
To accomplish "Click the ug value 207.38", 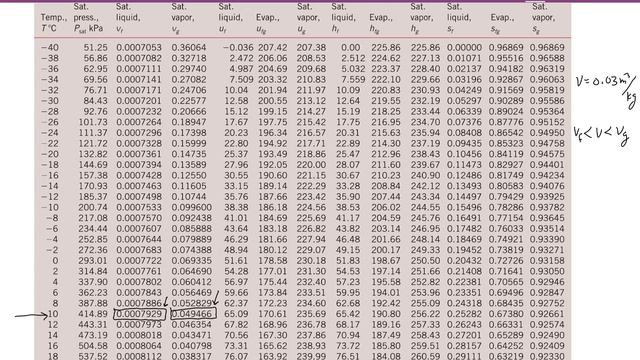I will 311,48.
